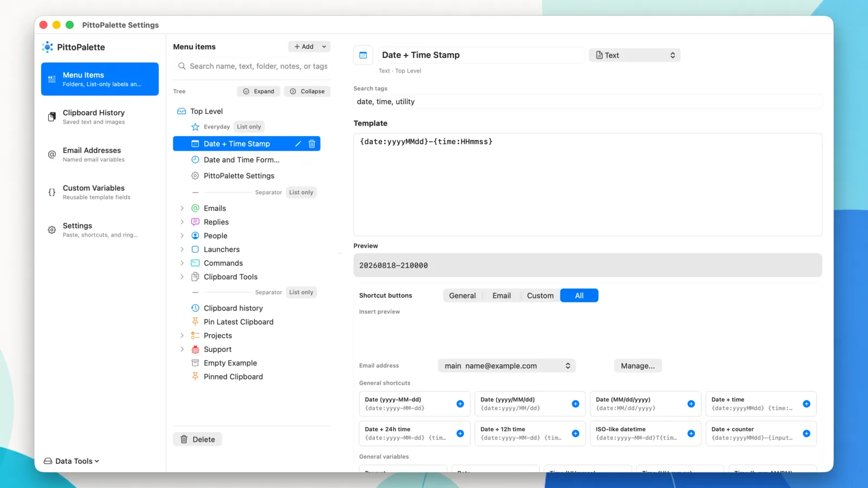Click the Settings gear icon in sidebar
The width and height of the screenshot is (868, 488).
pyautogui.click(x=52, y=230)
